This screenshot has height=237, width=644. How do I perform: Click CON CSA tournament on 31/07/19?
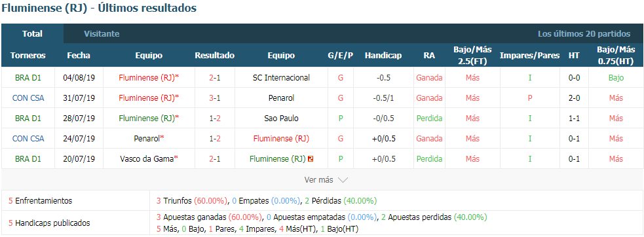click(x=28, y=98)
